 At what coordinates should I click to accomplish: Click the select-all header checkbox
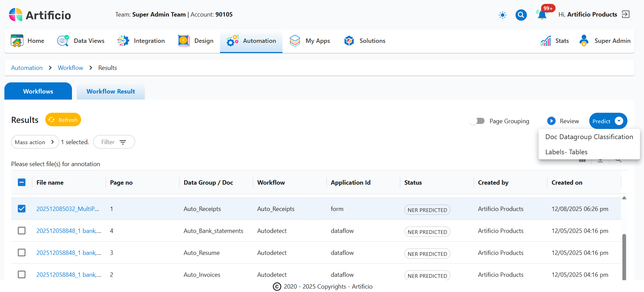22,183
